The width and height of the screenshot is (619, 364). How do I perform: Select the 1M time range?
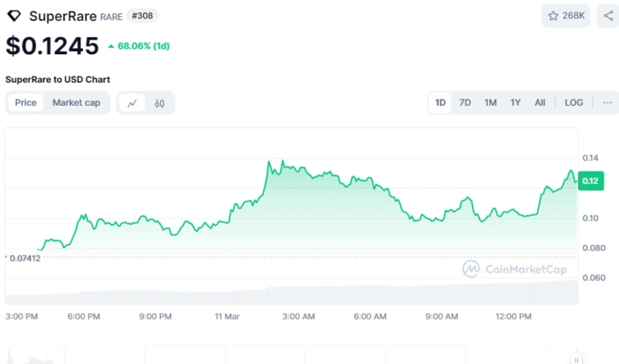tap(490, 103)
